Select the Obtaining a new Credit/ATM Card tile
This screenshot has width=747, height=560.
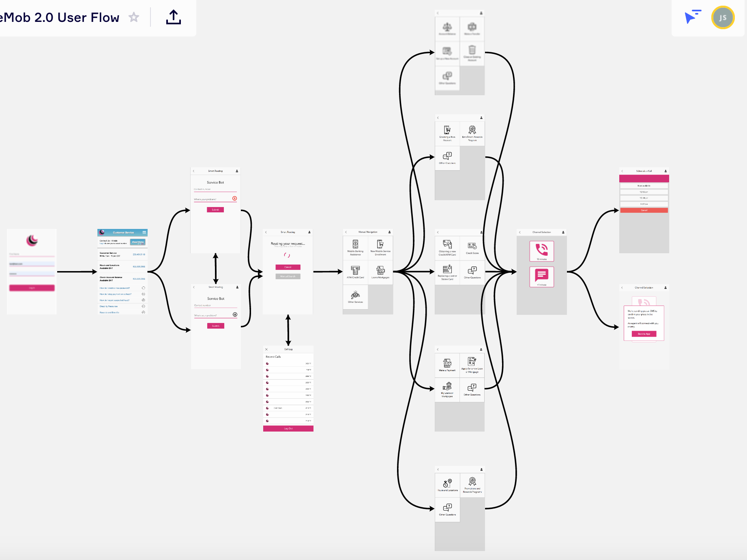coord(447,248)
